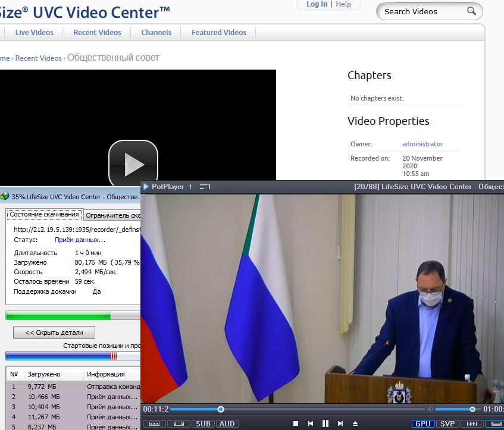This screenshot has width=504, height=430.
Task: Mute PotPlayer audio via speaker icon
Action: click(430, 409)
